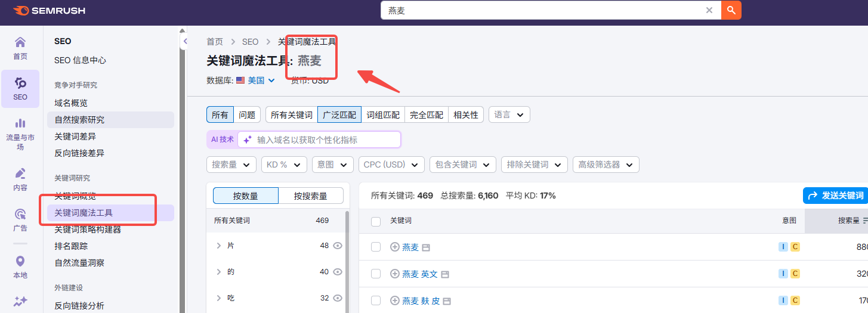Open 关键词差异 in sidebar
The image size is (868, 313).
tap(75, 137)
